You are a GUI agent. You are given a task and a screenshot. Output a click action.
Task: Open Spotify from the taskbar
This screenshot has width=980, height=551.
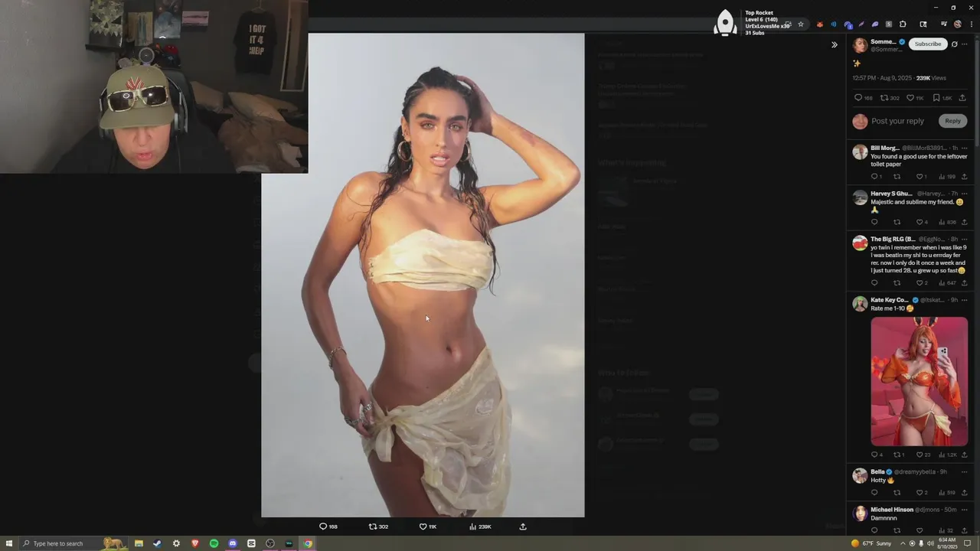pyautogui.click(x=214, y=543)
